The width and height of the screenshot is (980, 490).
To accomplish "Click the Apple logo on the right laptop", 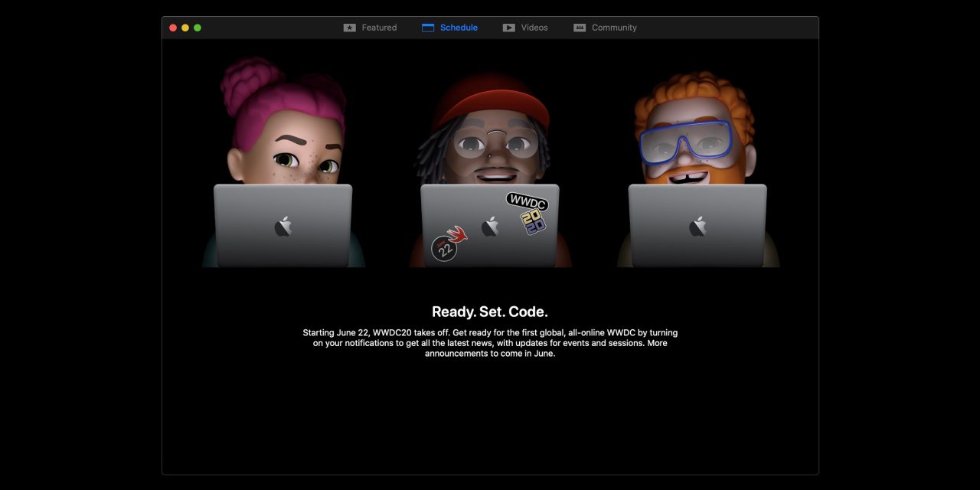I will tap(697, 226).
